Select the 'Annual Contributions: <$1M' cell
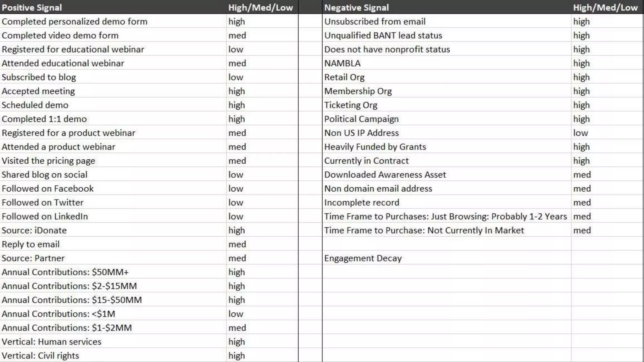This screenshot has width=644, height=362. tap(58, 314)
